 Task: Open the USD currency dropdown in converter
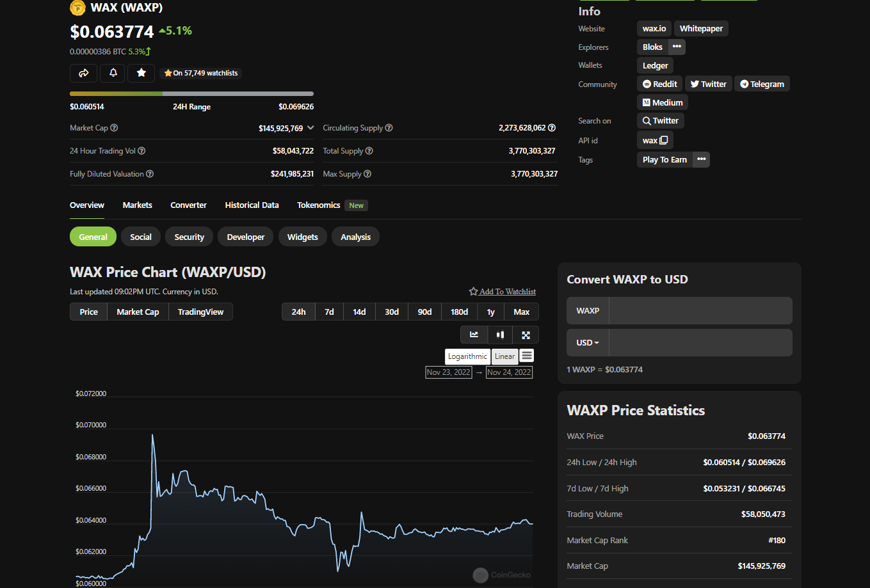[588, 342]
